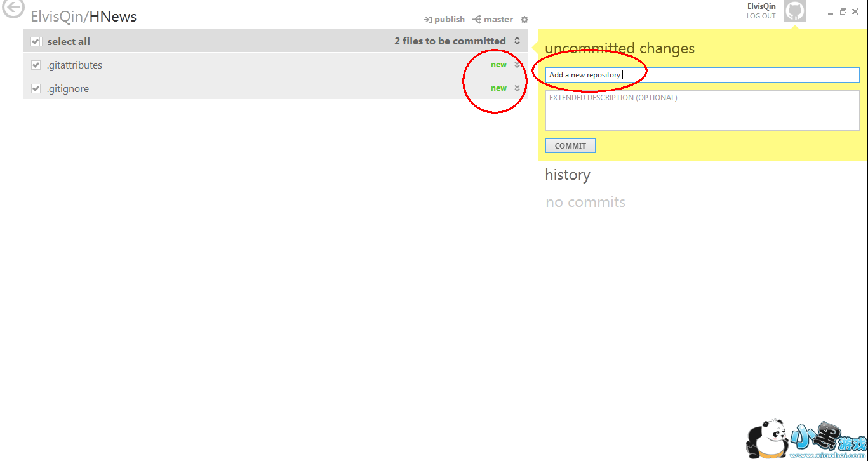Uncheck the .gitignore file checkbox
The width and height of the screenshot is (868, 461).
(x=36, y=89)
